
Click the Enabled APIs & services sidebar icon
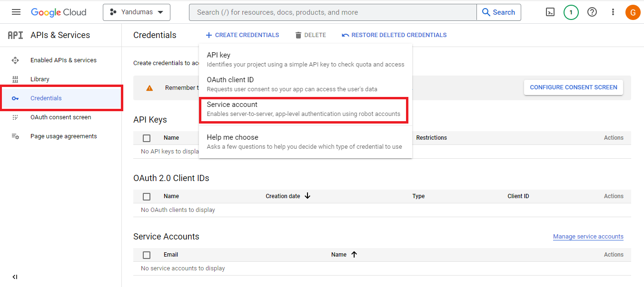pos(15,60)
